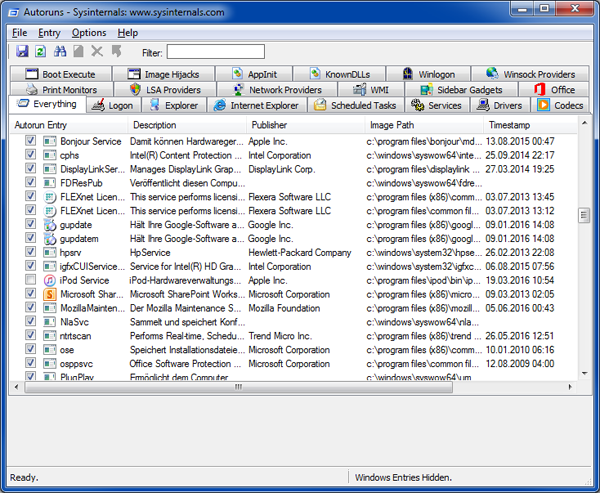Sort by Description column header
This screenshot has height=493, width=600.
[187, 125]
